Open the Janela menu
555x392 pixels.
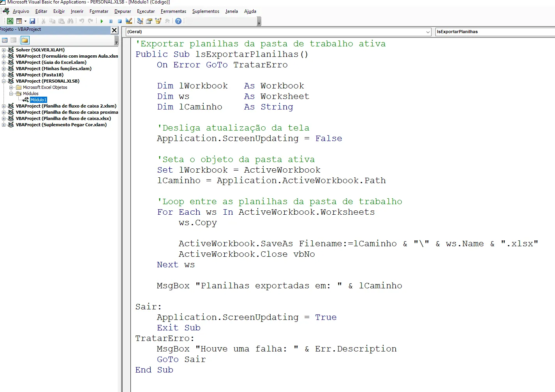[232, 11]
